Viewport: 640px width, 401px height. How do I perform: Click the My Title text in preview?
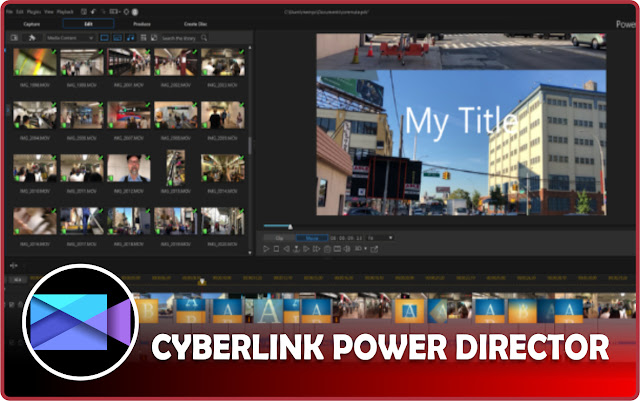[x=461, y=121]
